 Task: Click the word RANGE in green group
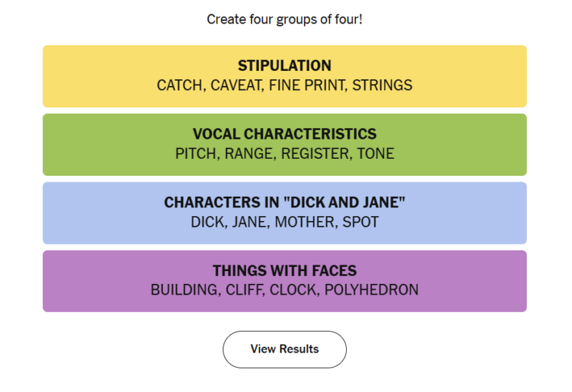point(250,154)
